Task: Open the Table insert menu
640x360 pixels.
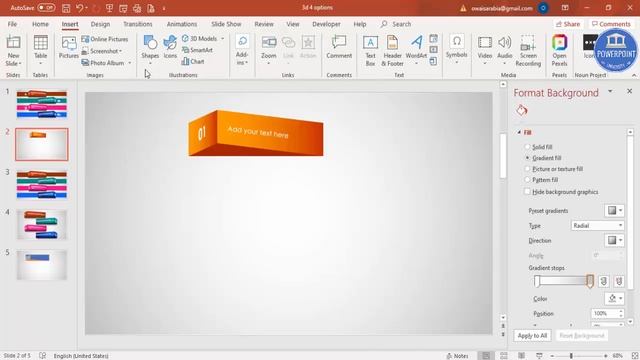Action: tap(40, 51)
